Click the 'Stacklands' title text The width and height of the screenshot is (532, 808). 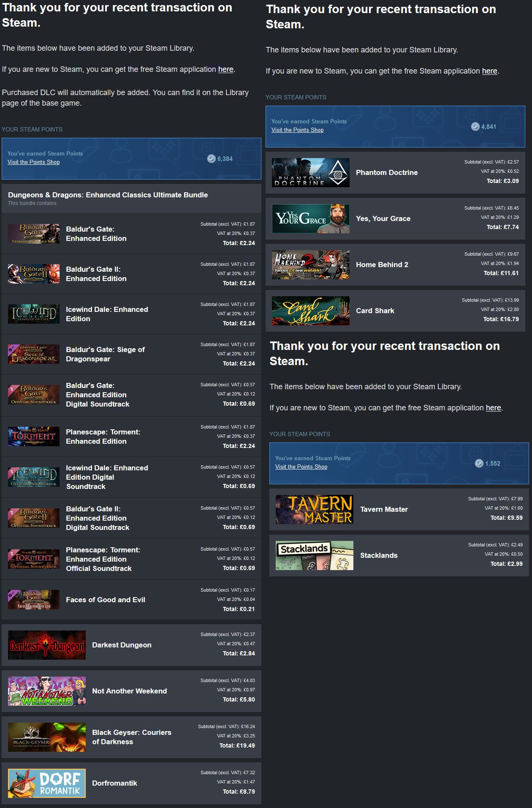coord(379,555)
